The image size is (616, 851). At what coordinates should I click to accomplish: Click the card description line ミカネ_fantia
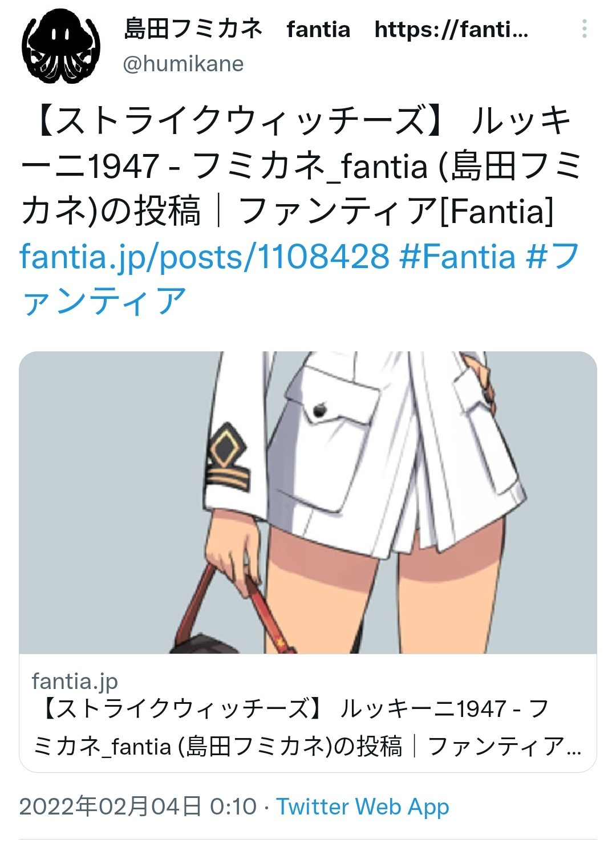click(307, 746)
